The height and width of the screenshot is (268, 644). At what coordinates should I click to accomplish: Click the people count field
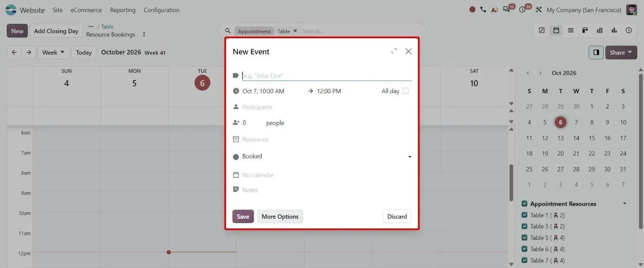252,123
